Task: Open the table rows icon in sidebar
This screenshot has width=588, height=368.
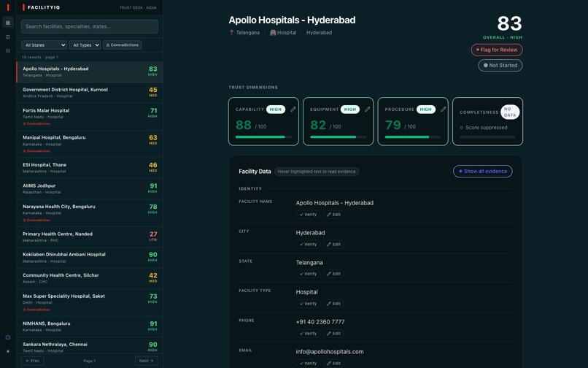Action: coord(8,50)
